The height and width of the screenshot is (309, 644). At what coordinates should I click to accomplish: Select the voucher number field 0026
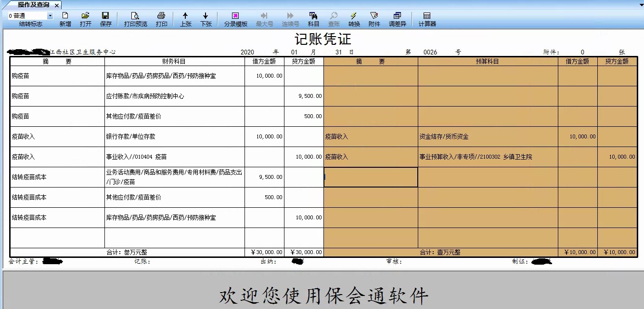coord(430,52)
